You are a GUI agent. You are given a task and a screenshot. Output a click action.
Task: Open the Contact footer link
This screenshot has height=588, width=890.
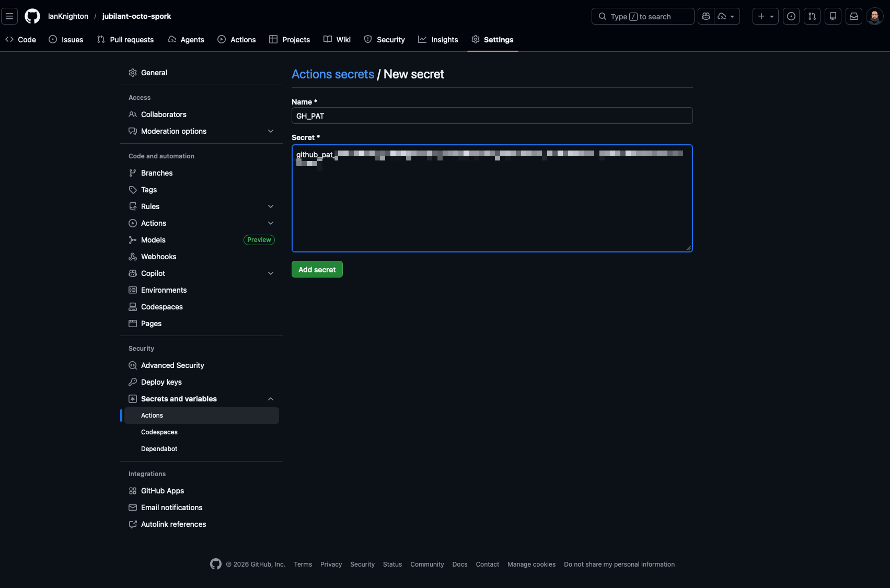click(488, 564)
